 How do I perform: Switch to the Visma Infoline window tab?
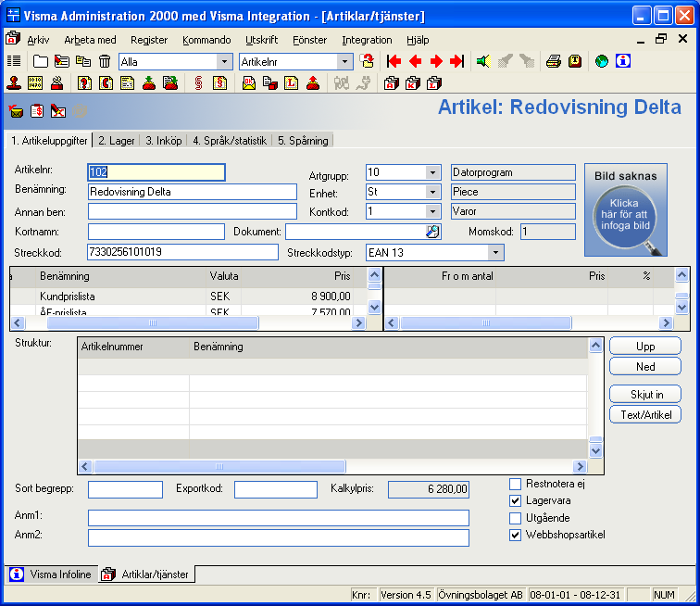[x=51, y=574]
